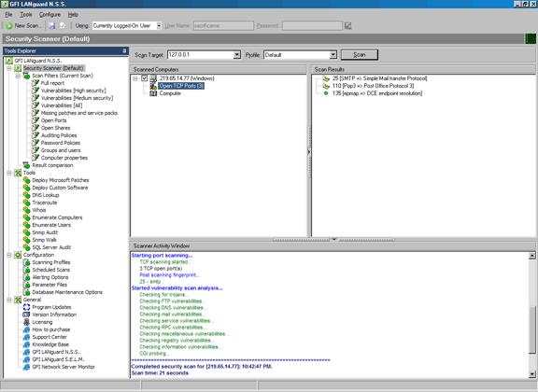Click the Alerting Options icon

tap(26, 277)
